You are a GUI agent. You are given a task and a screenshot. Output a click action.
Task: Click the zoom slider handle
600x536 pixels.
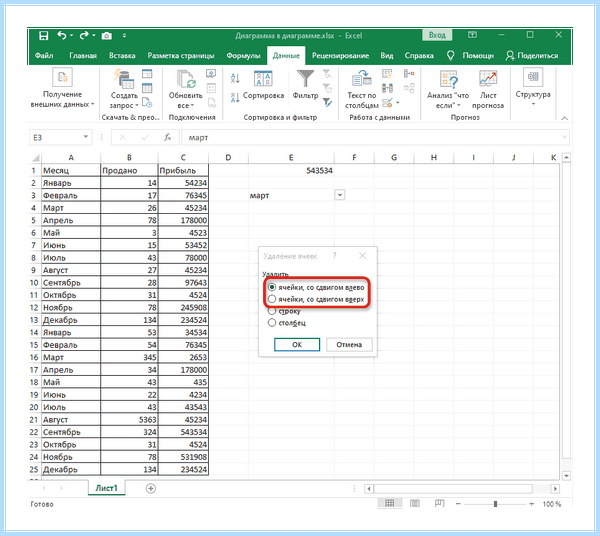click(x=495, y=504)
